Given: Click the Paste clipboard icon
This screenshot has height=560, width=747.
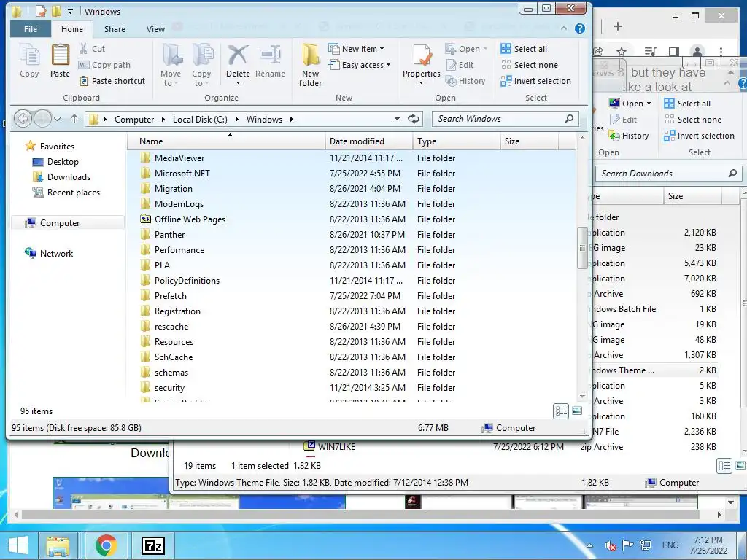Looking at the screenshot, I should point(60,61).
